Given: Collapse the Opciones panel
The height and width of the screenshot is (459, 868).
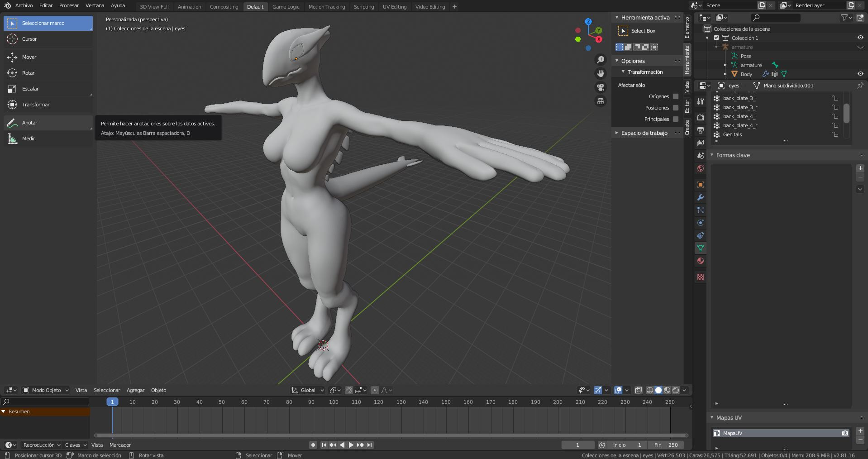Looking at the screenshot, I should click(x=616, y=61).
